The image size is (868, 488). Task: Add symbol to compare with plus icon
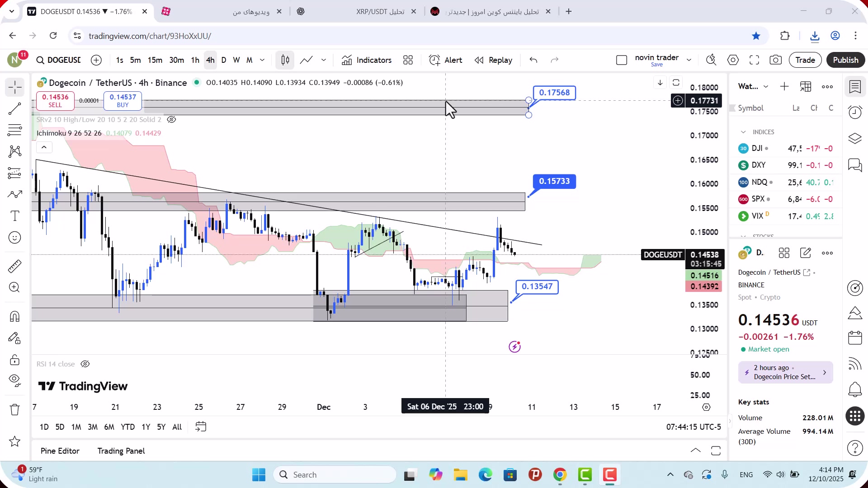(96, 60)
